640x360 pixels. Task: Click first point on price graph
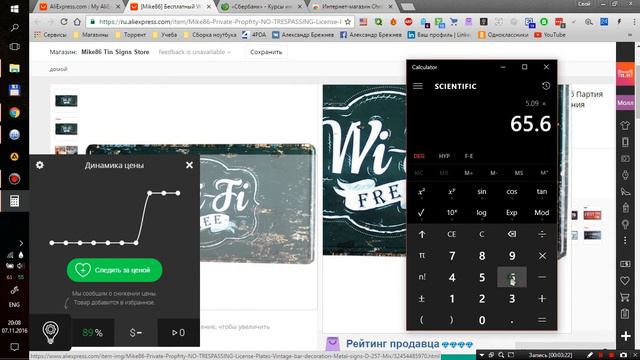(52, 243)
